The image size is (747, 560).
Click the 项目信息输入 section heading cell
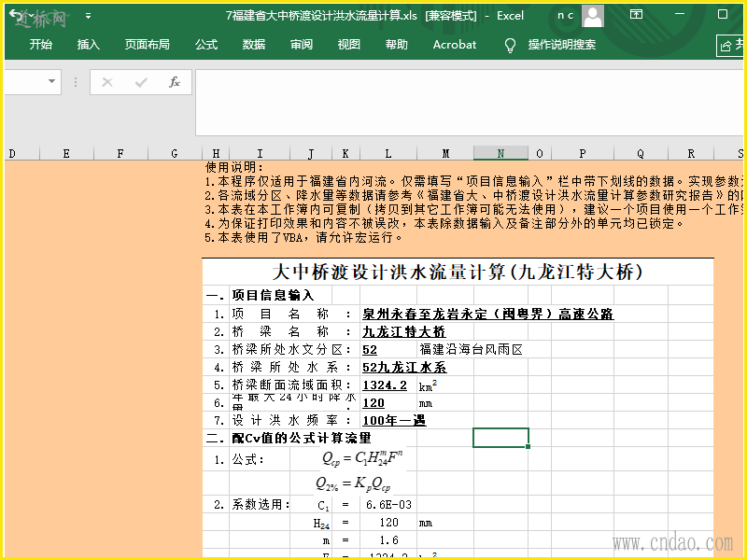point(274,295)
